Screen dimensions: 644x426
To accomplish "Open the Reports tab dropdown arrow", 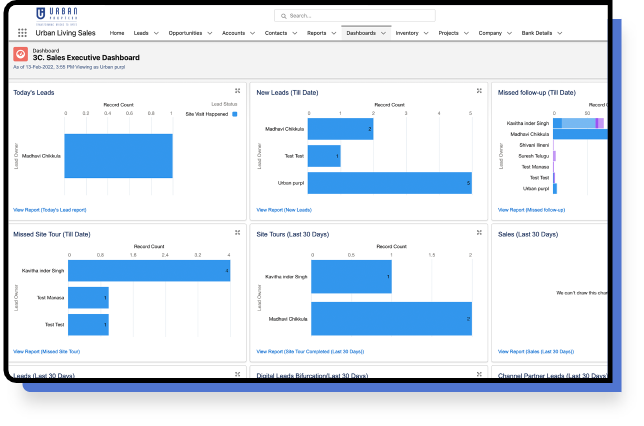I will 334,33.
